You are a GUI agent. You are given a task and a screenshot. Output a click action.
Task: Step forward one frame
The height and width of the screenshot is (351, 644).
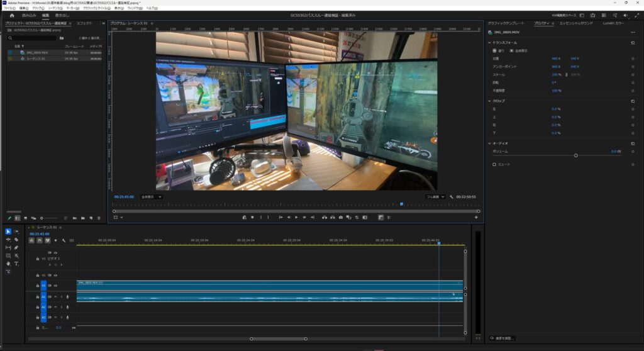pos(304,218)
